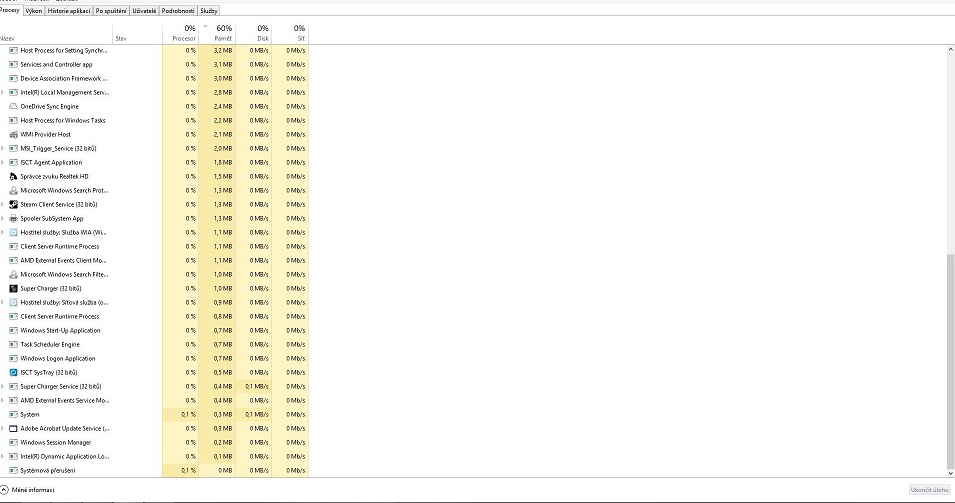Click the ISCT SysTray (32 bitů) icon
Screen dimensions: 955x503
[x=13, y=373]
